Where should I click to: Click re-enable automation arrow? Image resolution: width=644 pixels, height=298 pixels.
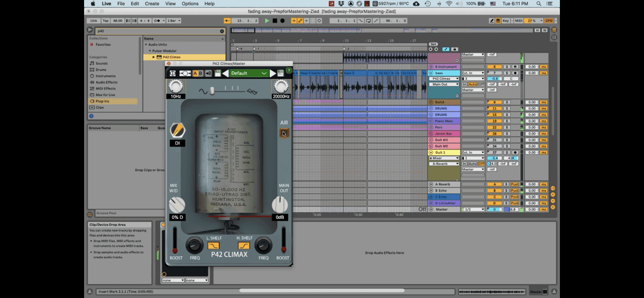pyautogui.click(x=307, y=21)
